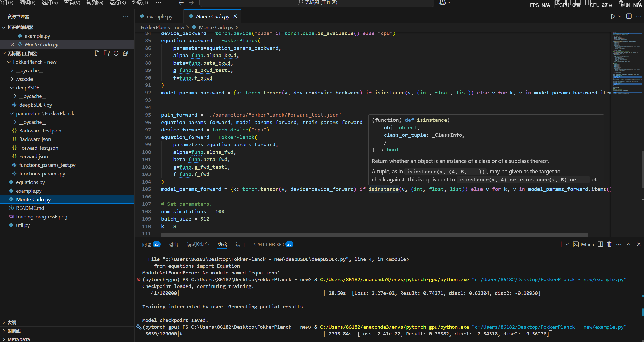Split the terminal panel

pyautogui.click(x=600, y=244)
